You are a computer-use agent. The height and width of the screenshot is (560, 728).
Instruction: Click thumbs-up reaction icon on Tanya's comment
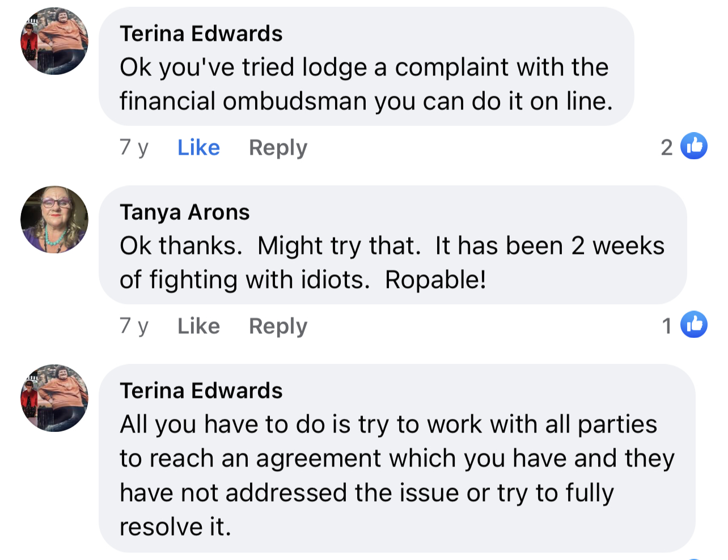pos(694,324)
